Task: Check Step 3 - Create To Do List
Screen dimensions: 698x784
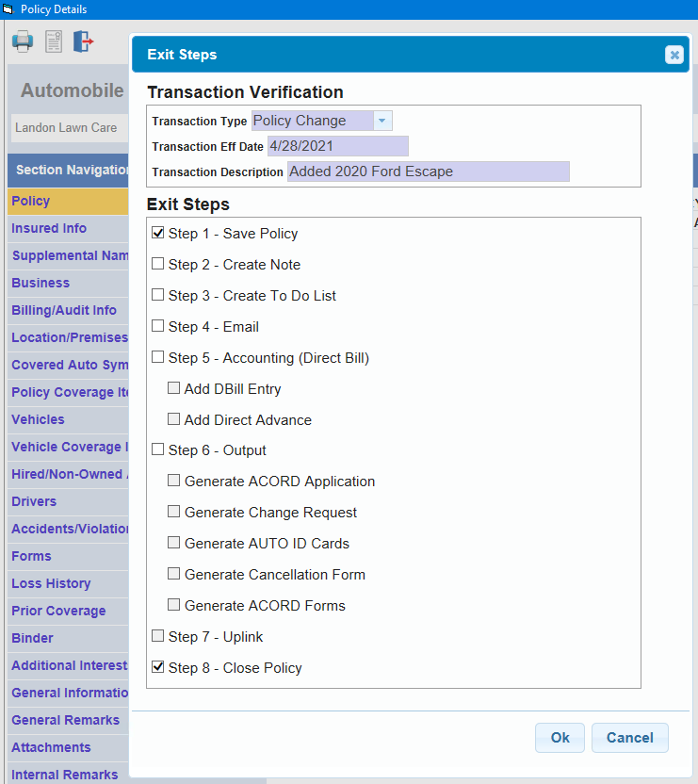Action: coord(158,295)
